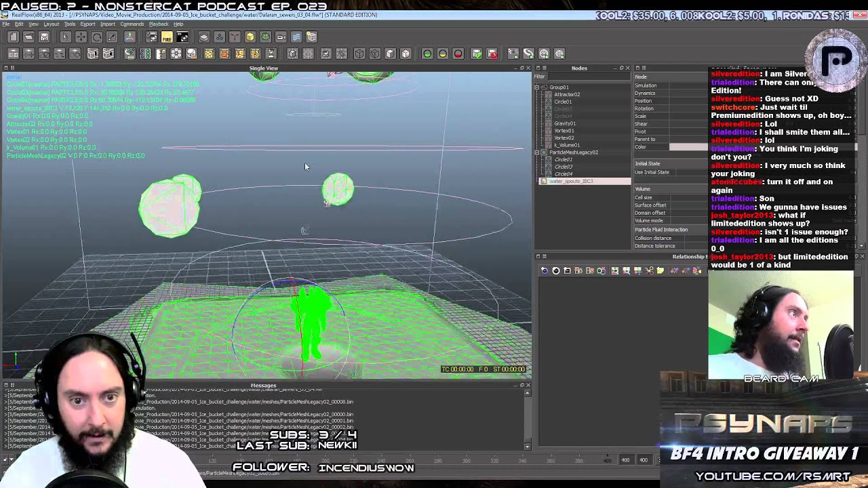Click the Messages panel scrollbar
868x488 pixels.
tap(528, 418)
